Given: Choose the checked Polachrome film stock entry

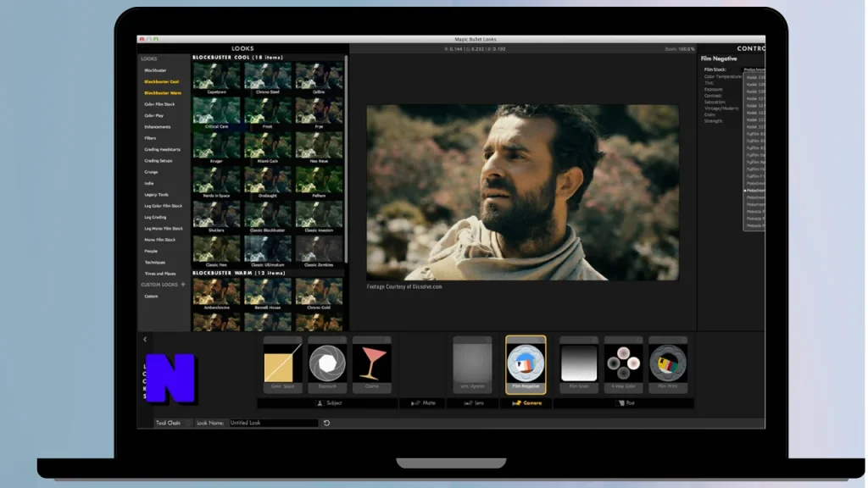Looking at the screenshot, I should pos(755,191).
